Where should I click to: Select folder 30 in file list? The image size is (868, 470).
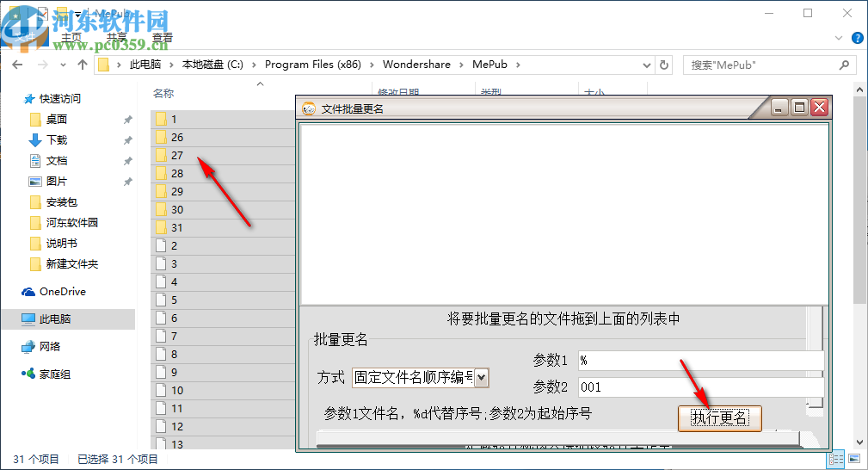223,209
